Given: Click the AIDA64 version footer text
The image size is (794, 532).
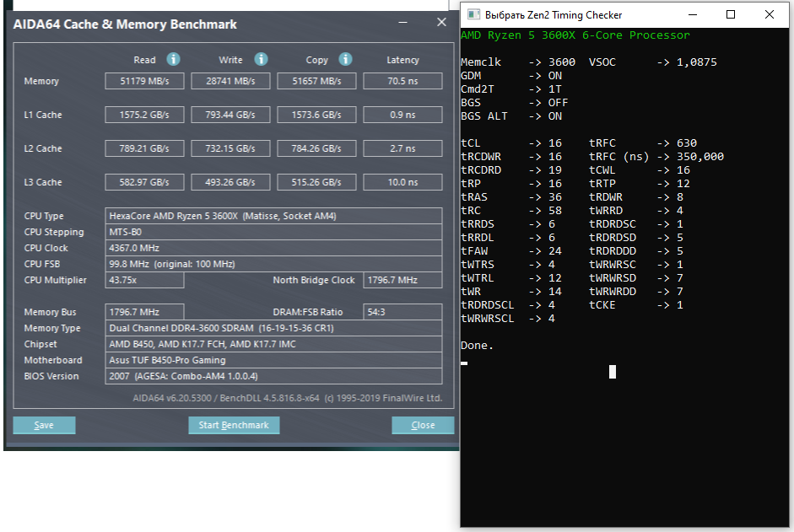Looking at the screenshot, I should 288,398.
